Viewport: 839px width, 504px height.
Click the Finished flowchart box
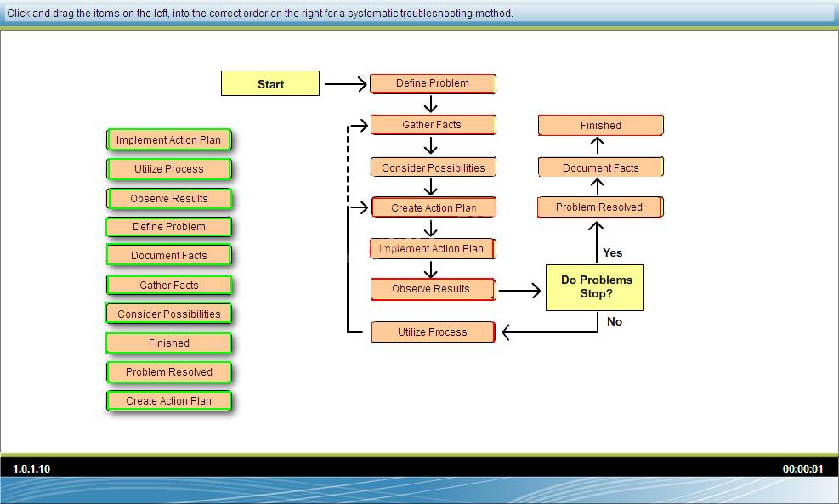600,125
